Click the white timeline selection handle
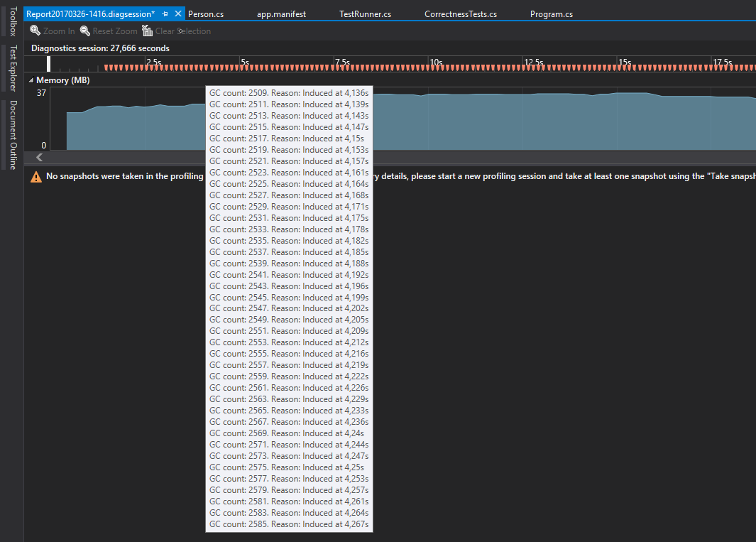 (49, 64)
